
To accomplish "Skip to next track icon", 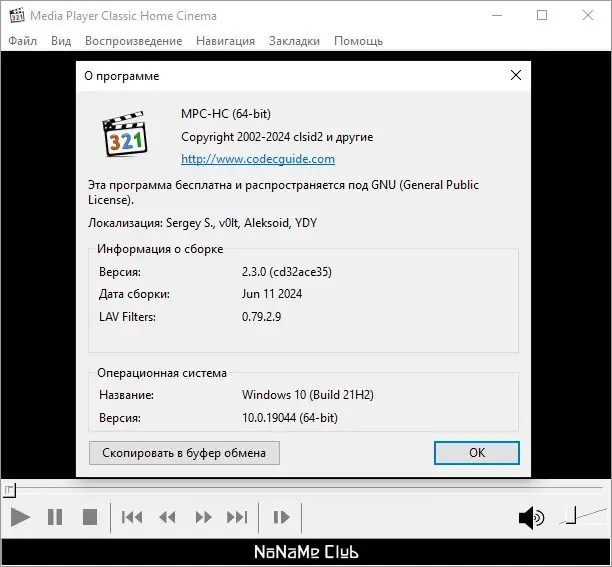I will [237, 517].
